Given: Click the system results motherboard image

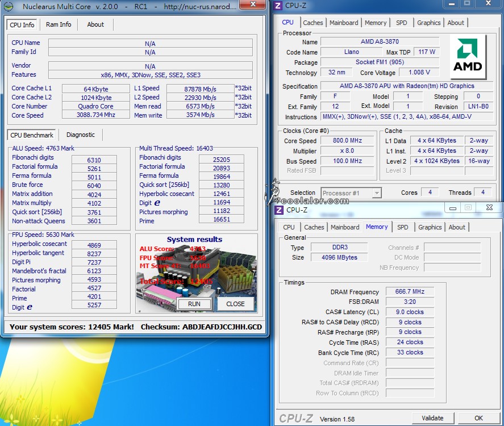Looking at the screenshot, I should coord(197,273).
